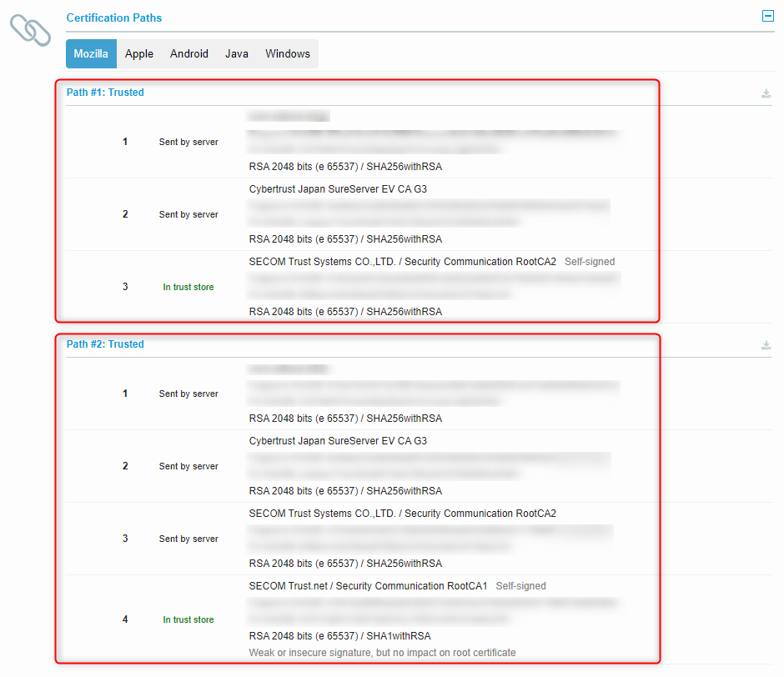This screenshot has width=784, height=677.
Task: Click In trust store label in Path #1
Action: pyautogui.click(x=188, y=288)
